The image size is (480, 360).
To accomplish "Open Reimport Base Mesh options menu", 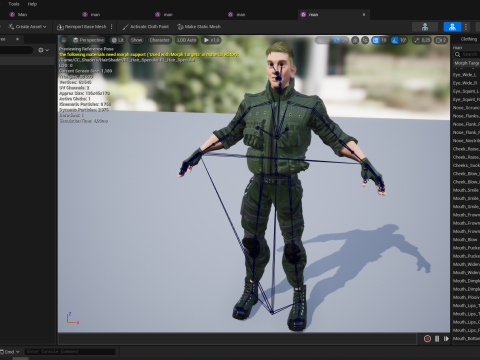I will tap(111, 27).
